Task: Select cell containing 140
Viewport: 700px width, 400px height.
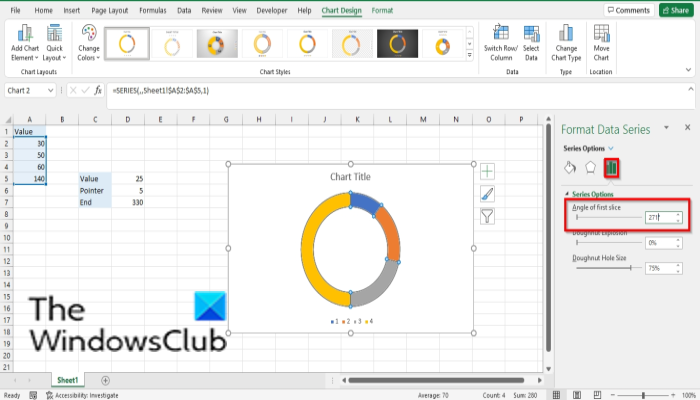Action: pos(29,179)
